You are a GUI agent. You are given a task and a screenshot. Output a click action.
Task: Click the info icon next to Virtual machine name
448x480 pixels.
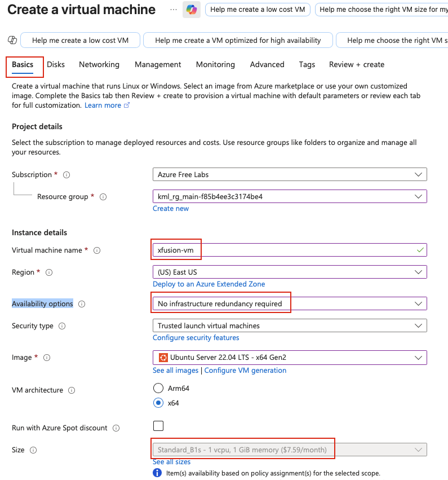coord(97,250)
